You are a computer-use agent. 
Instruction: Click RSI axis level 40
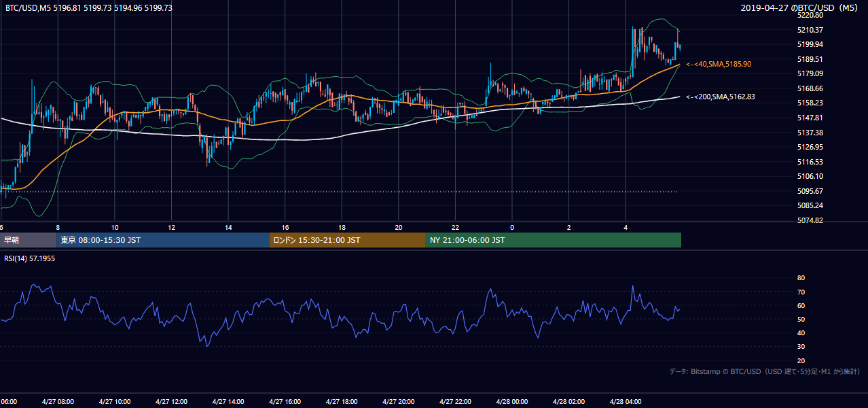801,333
